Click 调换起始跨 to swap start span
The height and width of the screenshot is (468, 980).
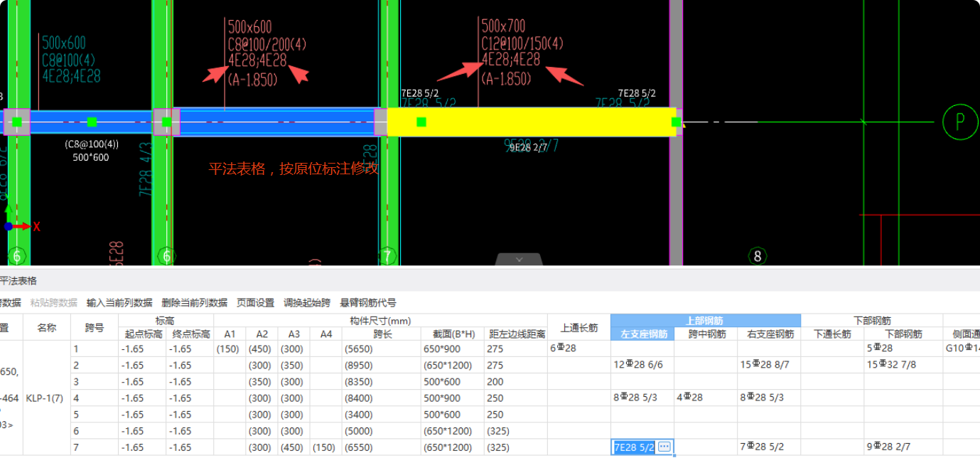(307, 302)
